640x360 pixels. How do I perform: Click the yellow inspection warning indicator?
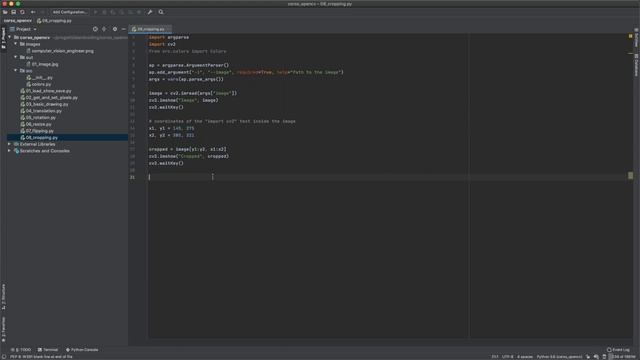pos(631,36)
